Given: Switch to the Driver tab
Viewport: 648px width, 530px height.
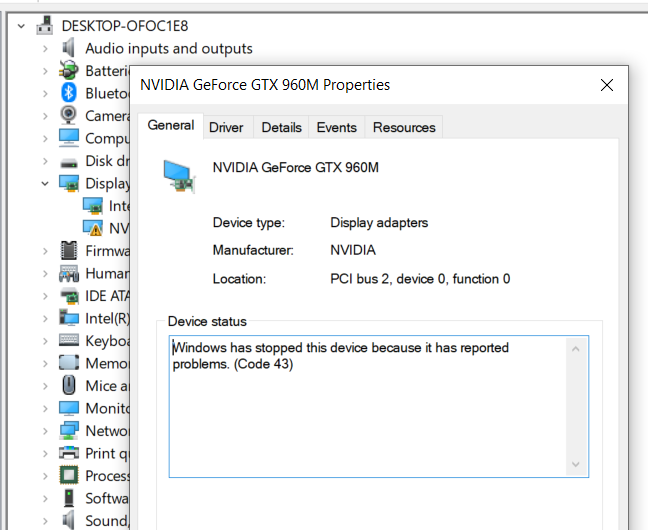Looking at the screenshot, I should [x=226, y=127].
